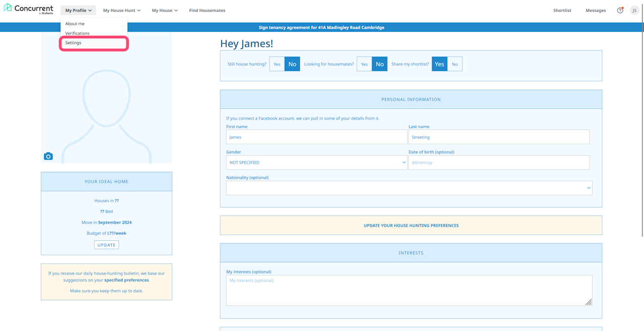Click the Concurrent logo
This screenshot has height=331, width=644.
(x=29, y=10)
